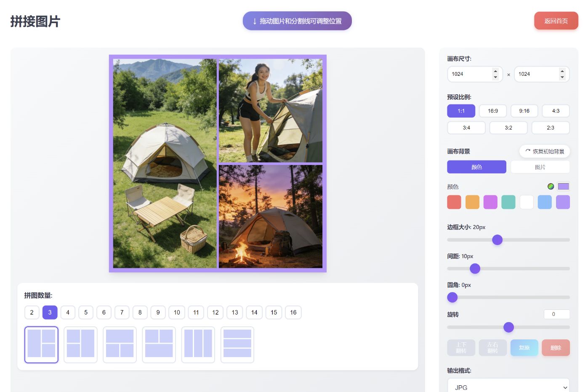
Task: Pick layout with tall left, two stacked right
Action: pos(41,344)
